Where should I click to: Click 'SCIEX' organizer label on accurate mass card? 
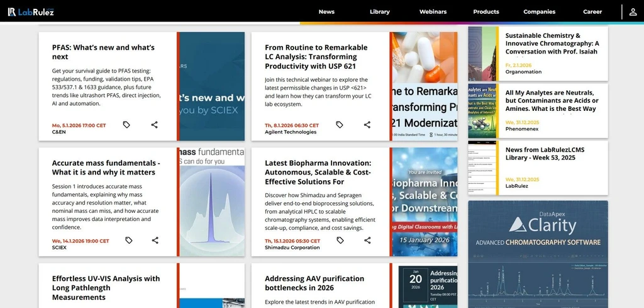pos(59,248)
